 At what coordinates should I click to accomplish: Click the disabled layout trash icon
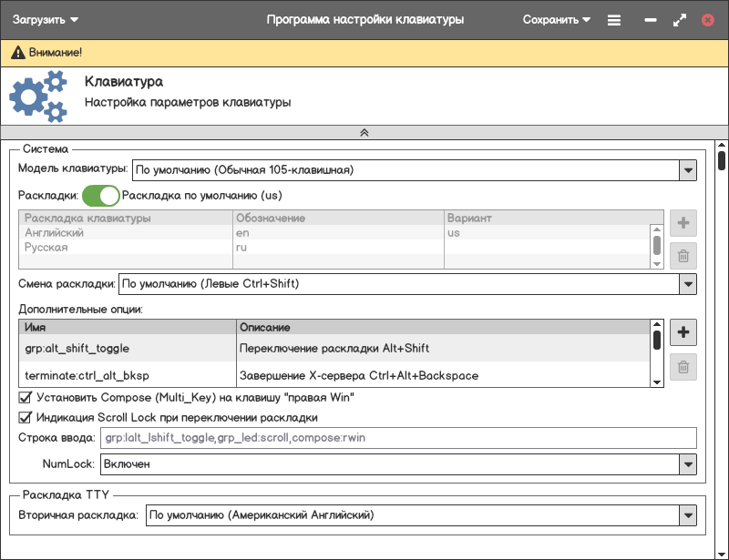683,257
